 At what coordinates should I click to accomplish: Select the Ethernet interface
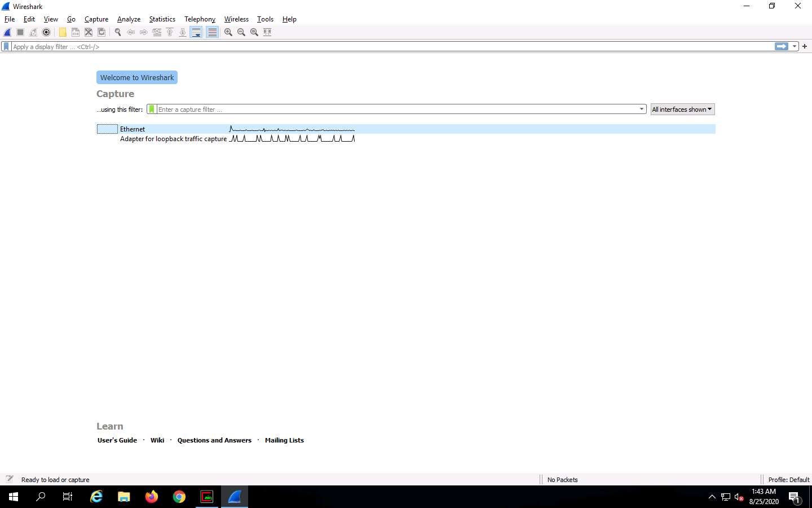[406, 129]
